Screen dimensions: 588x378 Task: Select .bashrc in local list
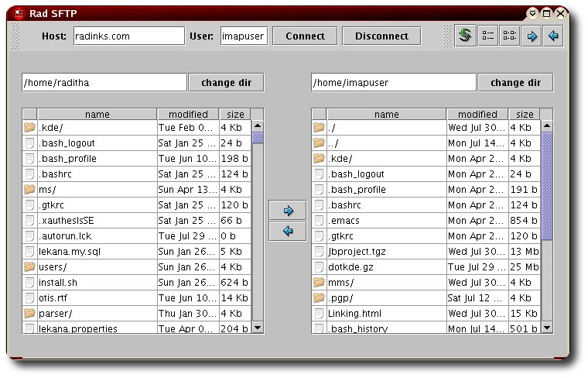click(55, 174)
